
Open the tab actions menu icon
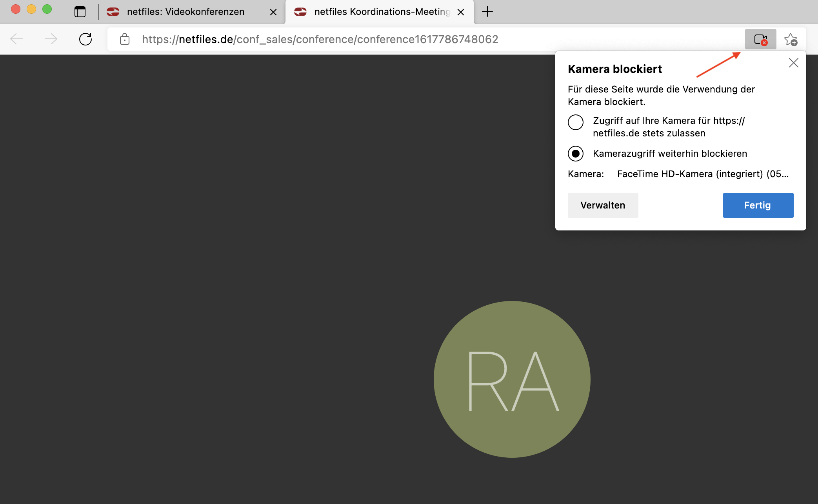point(80,12)
